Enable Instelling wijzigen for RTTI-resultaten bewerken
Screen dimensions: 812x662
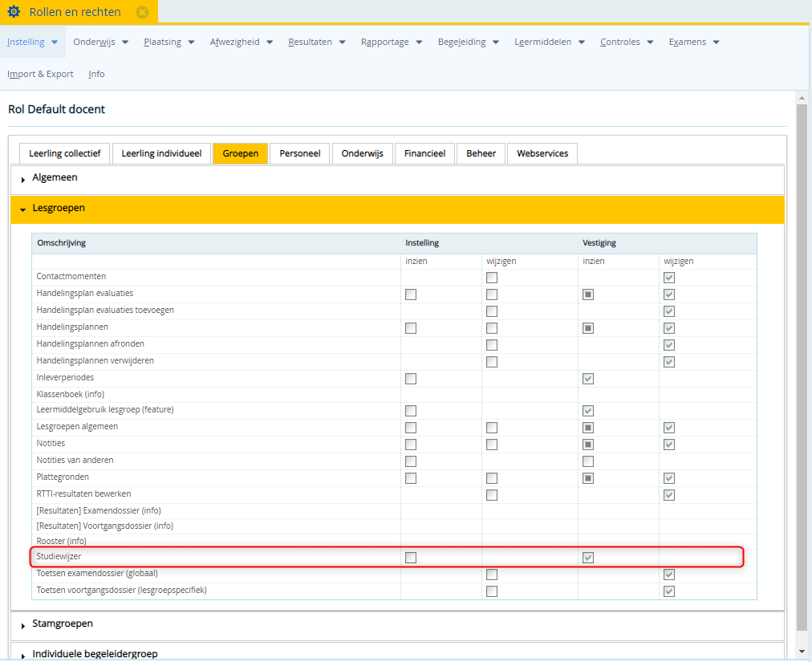(492, 495)
